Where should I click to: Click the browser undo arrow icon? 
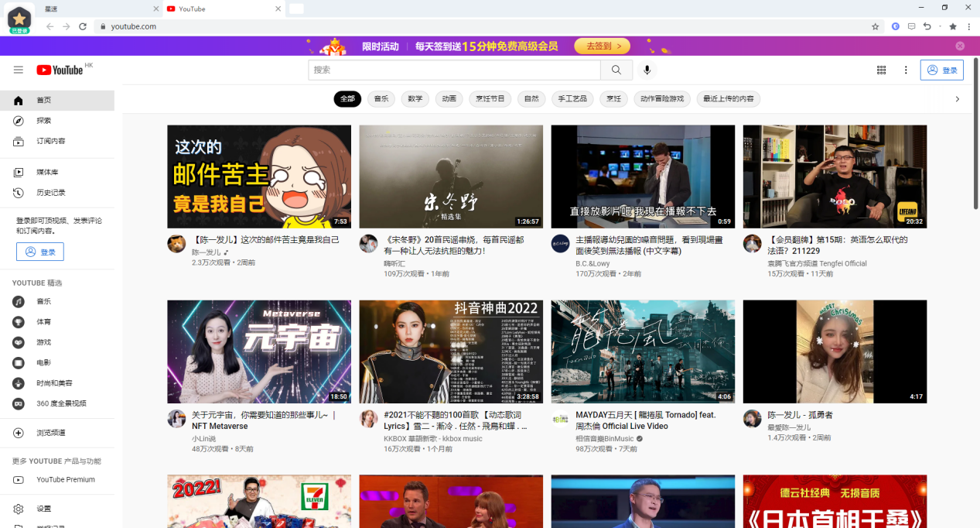[927, 26]
